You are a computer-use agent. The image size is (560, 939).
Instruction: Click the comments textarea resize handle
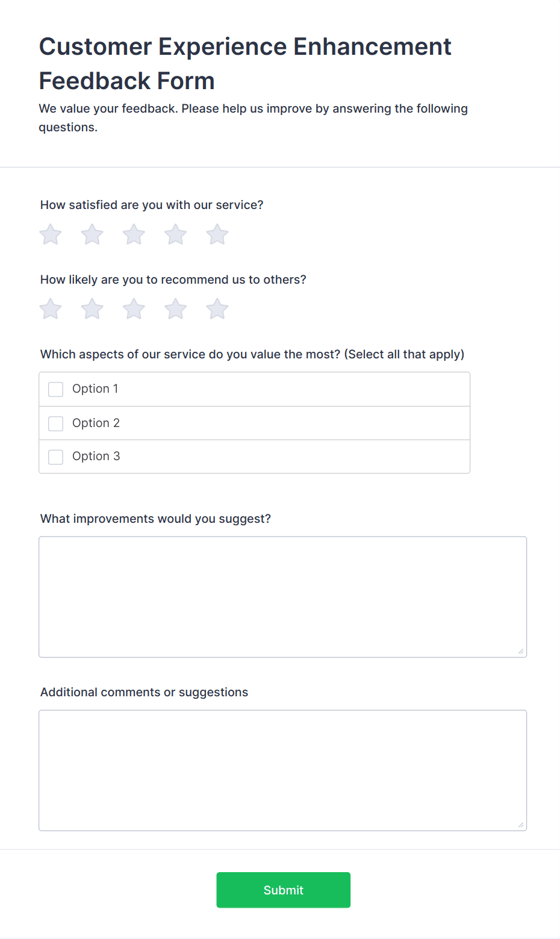(521, 825)
